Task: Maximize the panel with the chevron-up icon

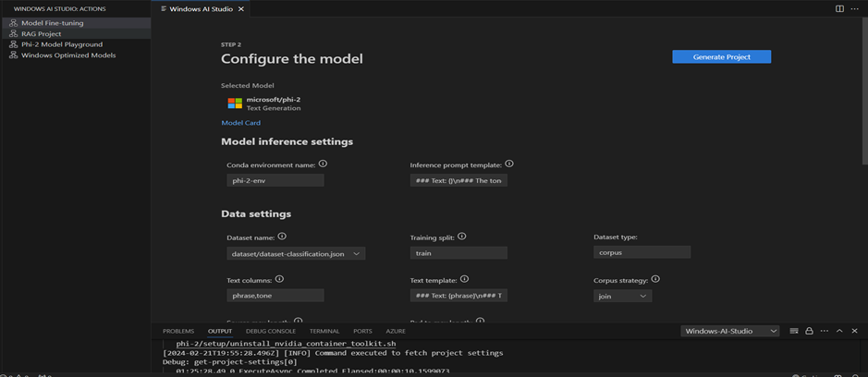Action: (x=839, y=331)
